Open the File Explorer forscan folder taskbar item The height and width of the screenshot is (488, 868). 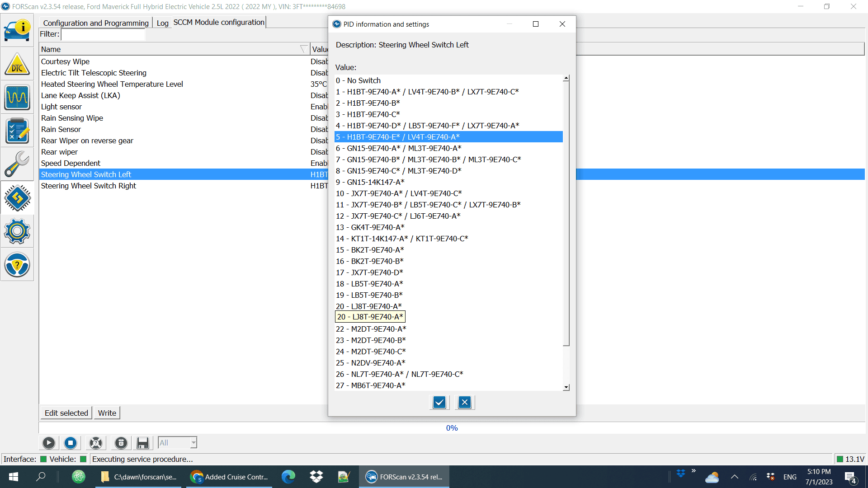tap(138, 477)
